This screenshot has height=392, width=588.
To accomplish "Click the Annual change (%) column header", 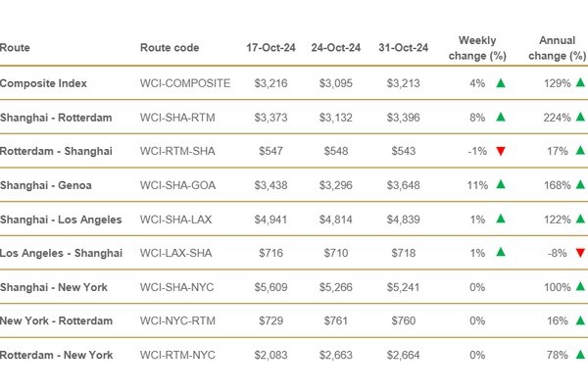I will click(558, 47).
